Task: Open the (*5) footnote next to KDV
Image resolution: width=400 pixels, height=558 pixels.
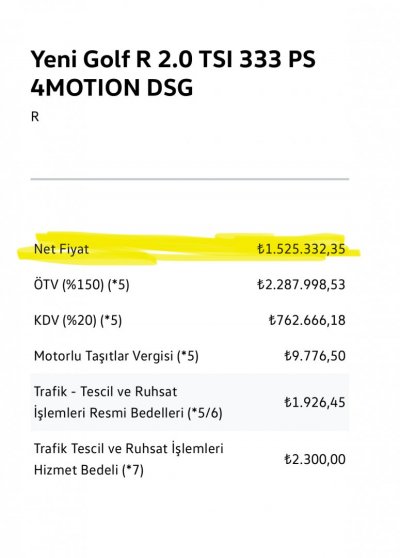Action: click(111, 321)
